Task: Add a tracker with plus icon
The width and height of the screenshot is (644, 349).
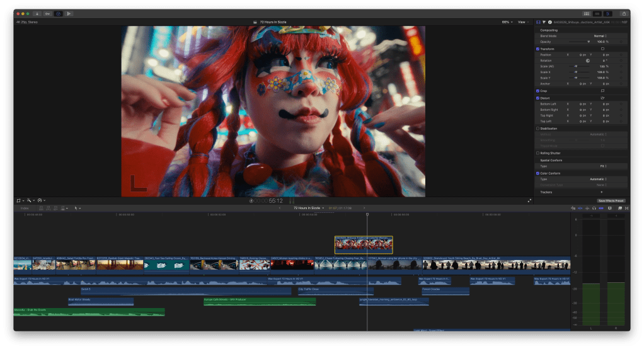Action: (x=601, y=192)
